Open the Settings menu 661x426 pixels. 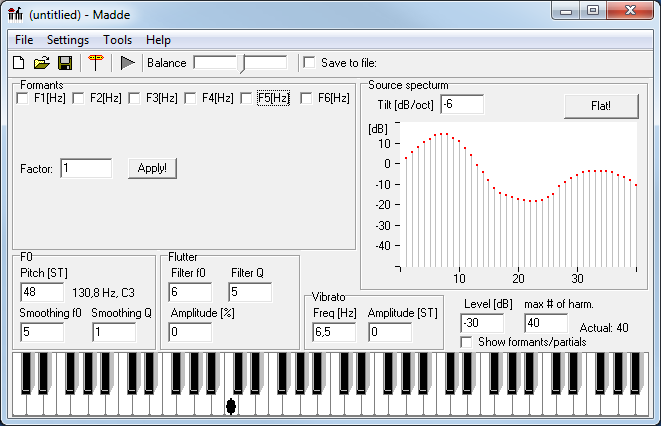pyautogui.click(x=68, y=40)
